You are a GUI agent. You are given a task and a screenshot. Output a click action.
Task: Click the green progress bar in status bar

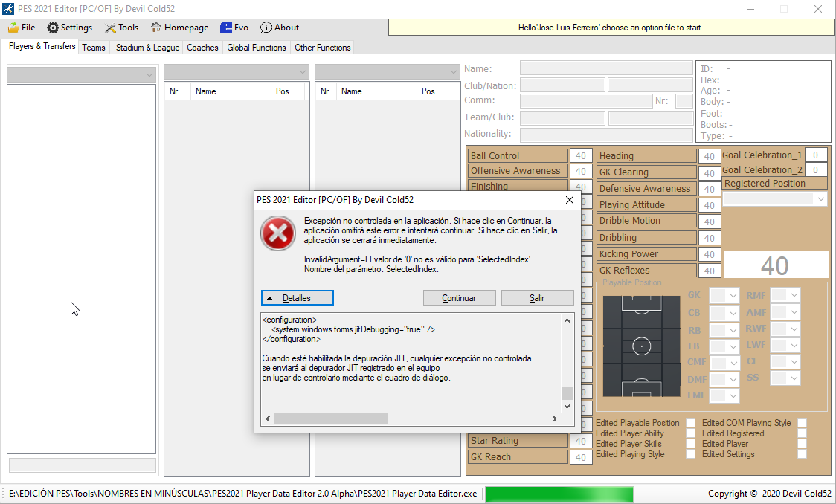click(559, 494)
